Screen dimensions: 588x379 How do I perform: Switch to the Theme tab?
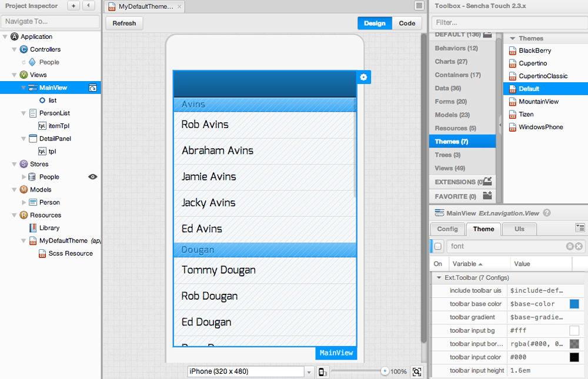click(483, 229)
